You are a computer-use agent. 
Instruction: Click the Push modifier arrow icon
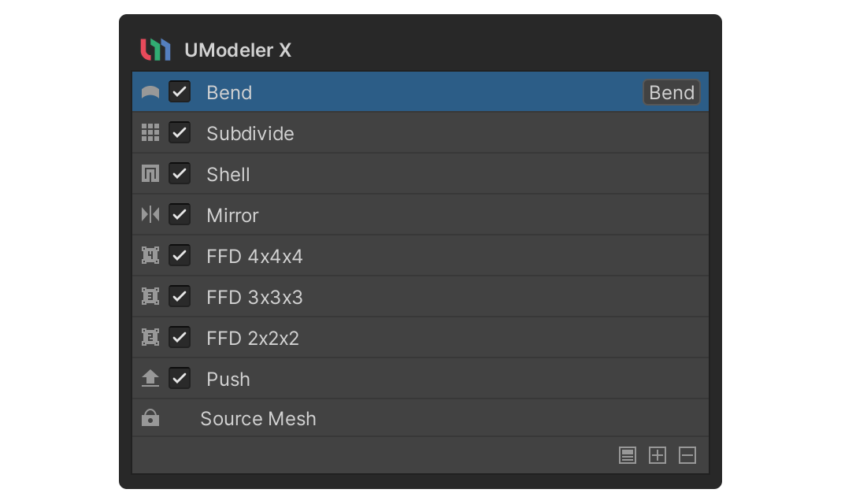coord(150,379)
